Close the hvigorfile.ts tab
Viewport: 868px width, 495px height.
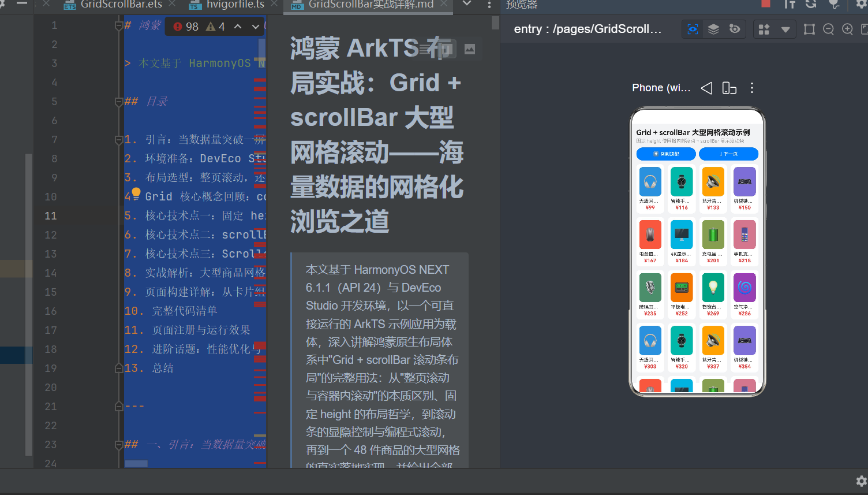click(274, 4)
